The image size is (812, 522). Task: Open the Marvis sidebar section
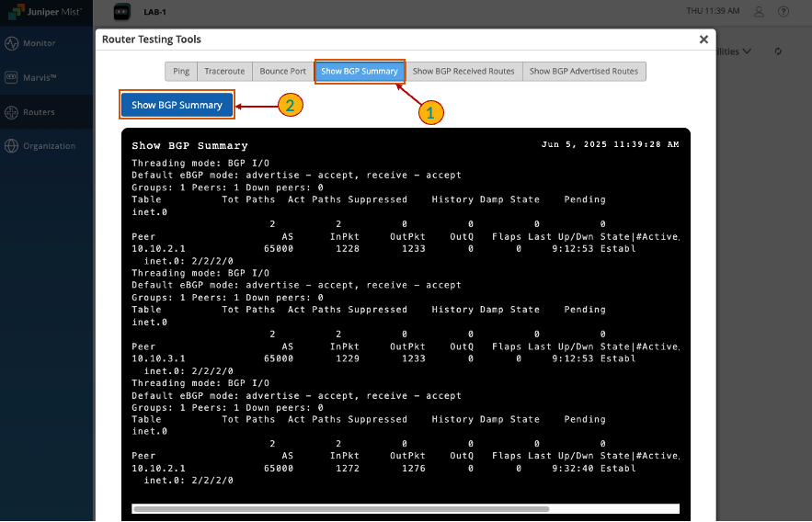point(39,77)
